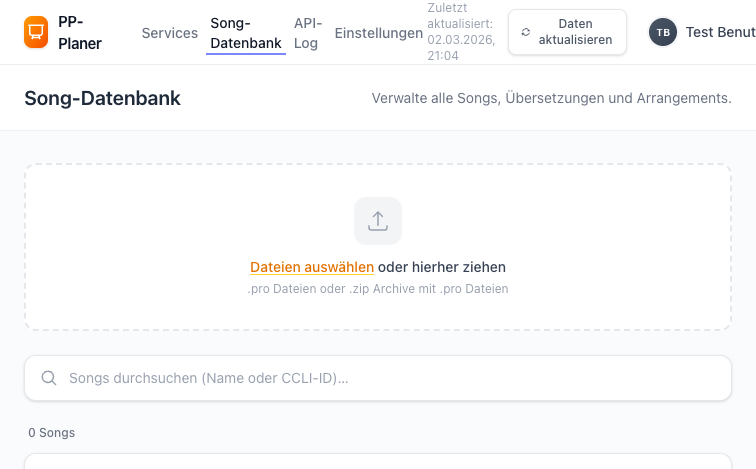The height and width of the screenshot is (469, 756).
Task: Select the Song-Datenbank navigation tab
Action: 246,33
